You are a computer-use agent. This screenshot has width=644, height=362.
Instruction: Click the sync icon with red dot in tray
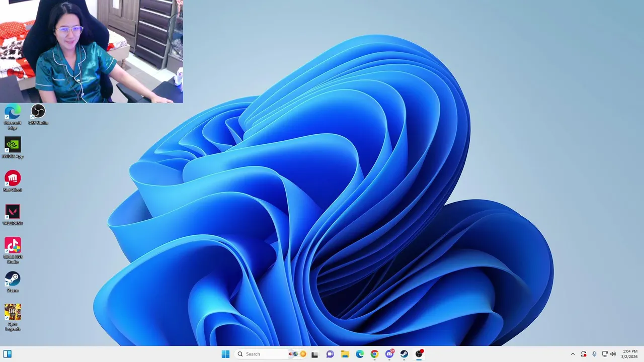pos(584,354)
